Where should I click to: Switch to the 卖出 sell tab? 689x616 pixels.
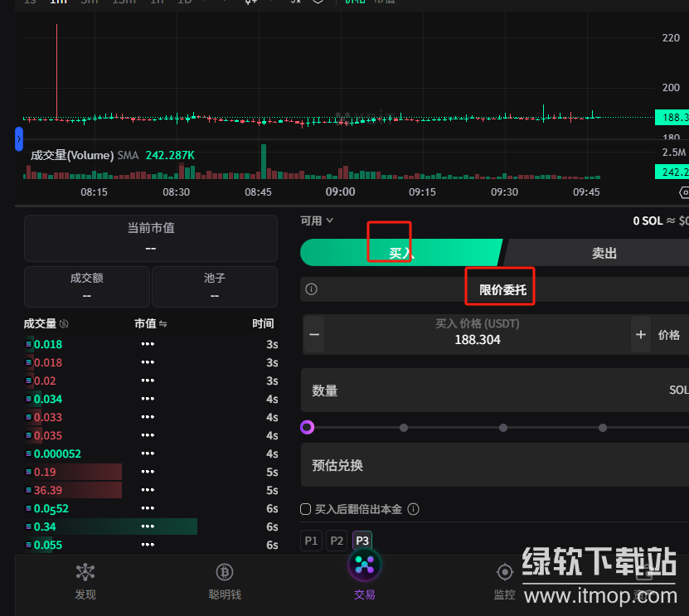point(604,253)
